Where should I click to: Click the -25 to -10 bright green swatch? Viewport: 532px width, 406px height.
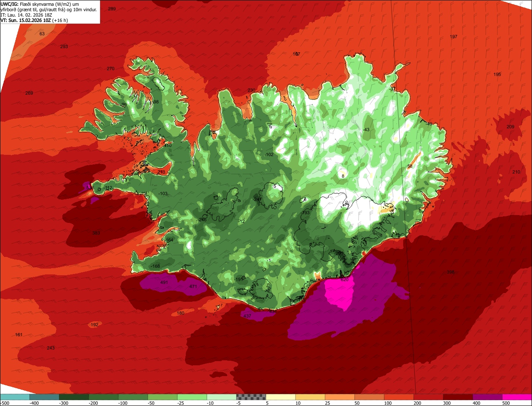point(192,396)
